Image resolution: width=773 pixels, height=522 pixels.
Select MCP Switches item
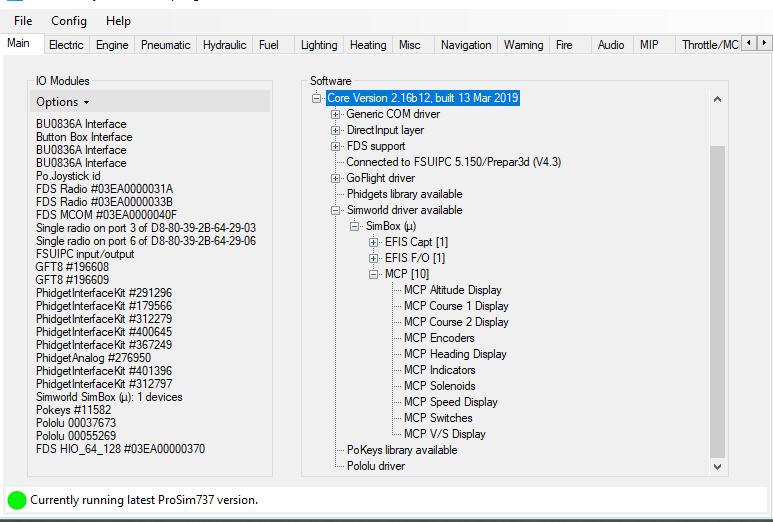438,418
